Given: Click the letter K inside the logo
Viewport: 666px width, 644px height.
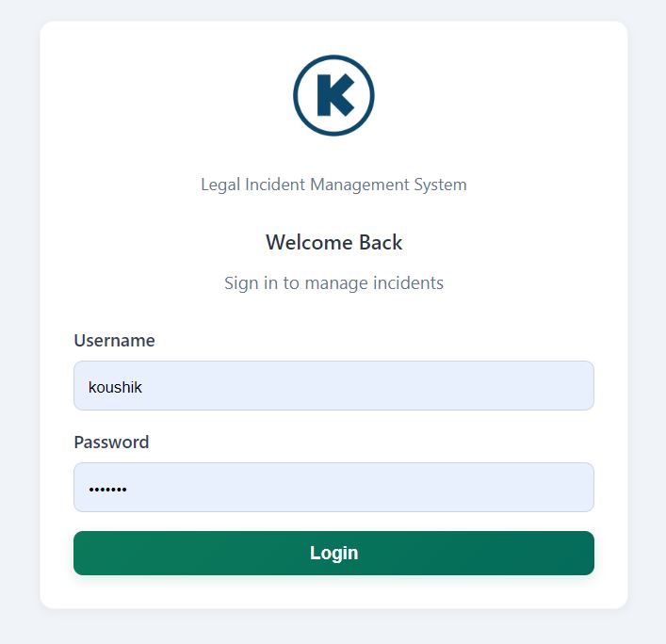Looking at the screenshot, I should point(334,96).
